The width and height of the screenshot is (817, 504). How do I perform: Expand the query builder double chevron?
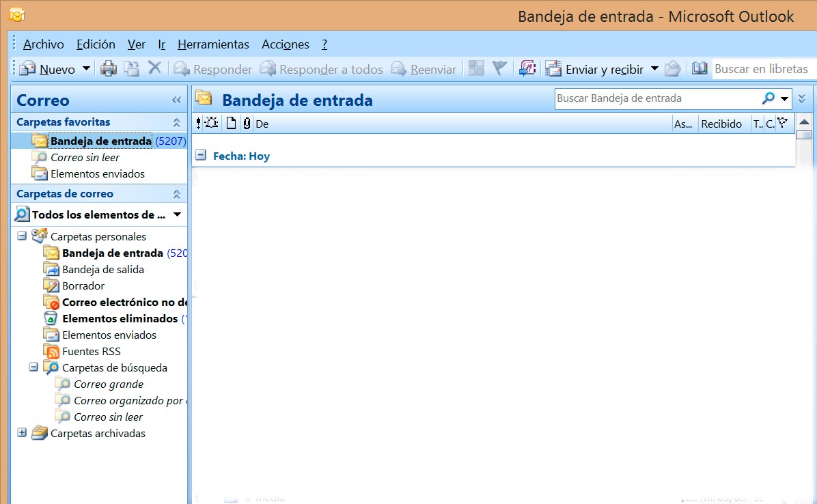click(802, 98)
